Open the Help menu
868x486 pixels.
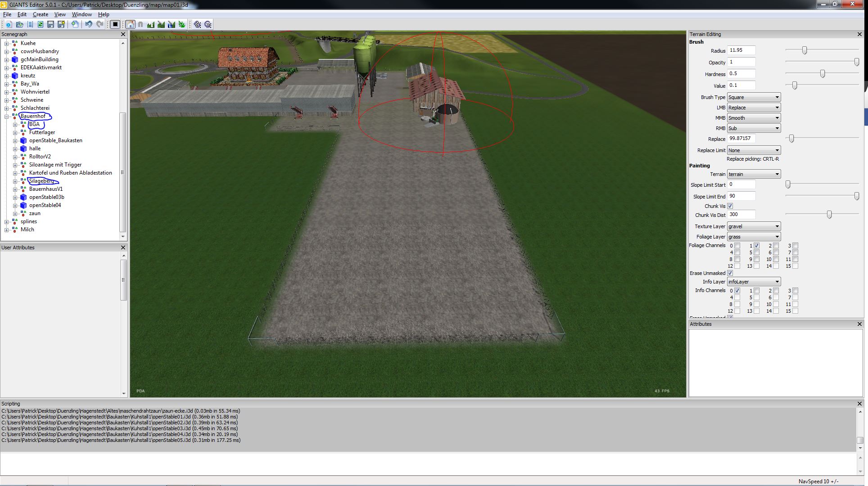104,14
